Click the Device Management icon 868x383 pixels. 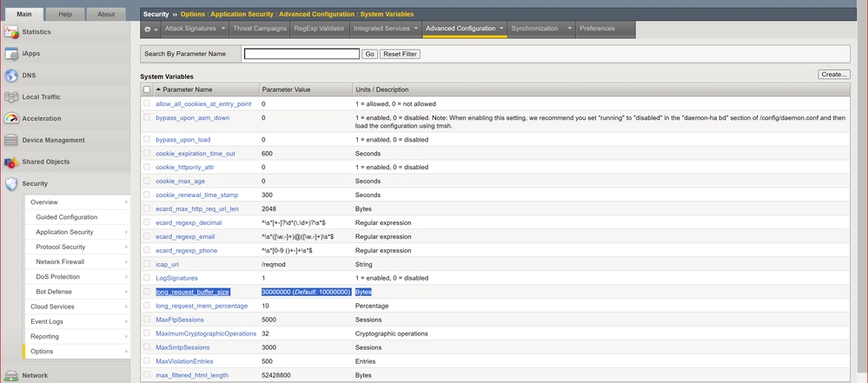(11, 141)
